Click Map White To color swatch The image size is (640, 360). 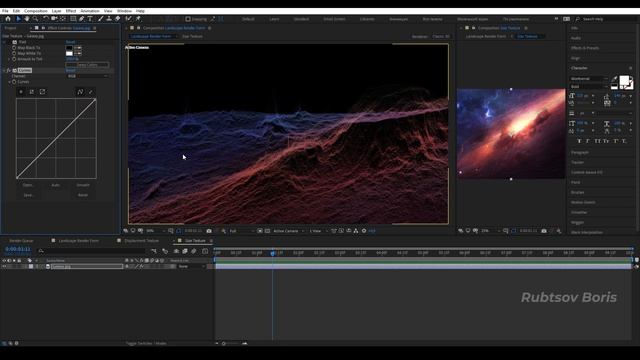click(69, 53)
